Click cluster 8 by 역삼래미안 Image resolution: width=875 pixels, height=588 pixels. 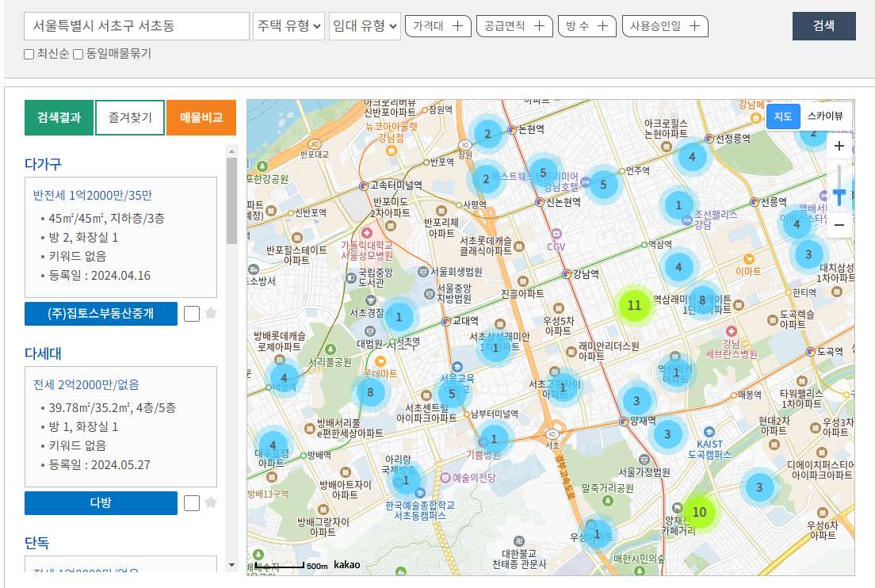tap(702, 300)
